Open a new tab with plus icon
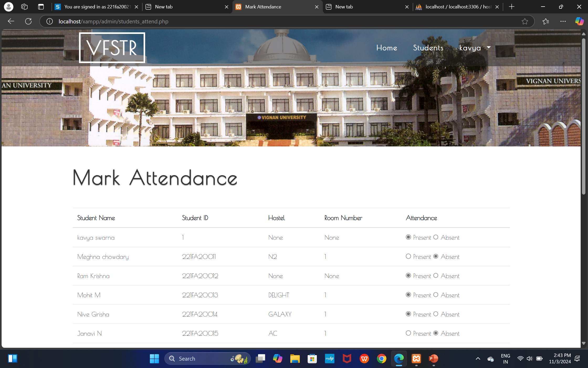This screenshot has width=588, height=368. (512, 7)
